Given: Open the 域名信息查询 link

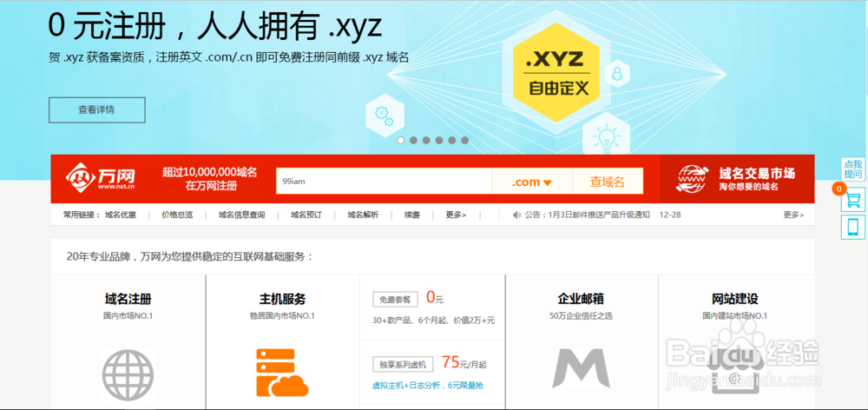Looking at the screenshot, I should click(242, 215).
